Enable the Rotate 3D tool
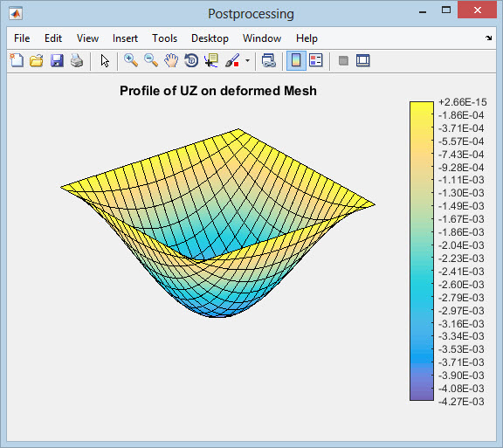503x448 pixels. [x=191, y=60]
